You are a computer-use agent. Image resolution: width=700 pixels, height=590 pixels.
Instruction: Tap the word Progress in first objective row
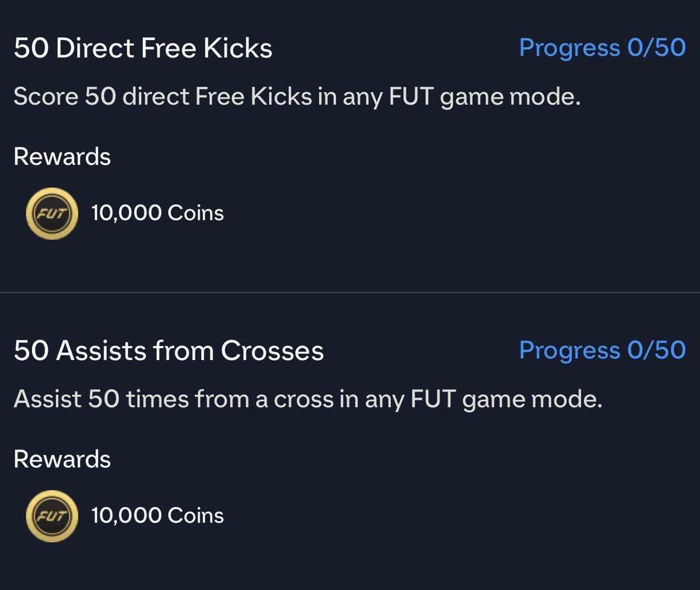coord(569,48)
